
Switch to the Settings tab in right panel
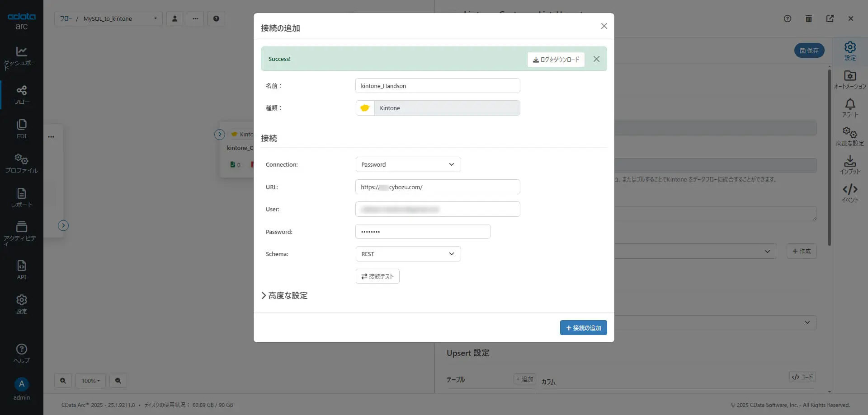click(850, 51)
